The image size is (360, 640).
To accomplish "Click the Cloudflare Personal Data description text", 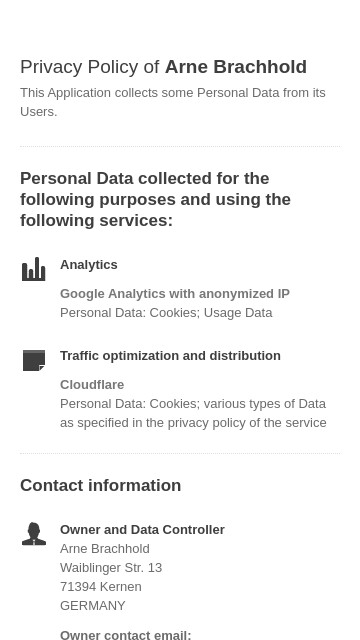I will click(193, 413).
